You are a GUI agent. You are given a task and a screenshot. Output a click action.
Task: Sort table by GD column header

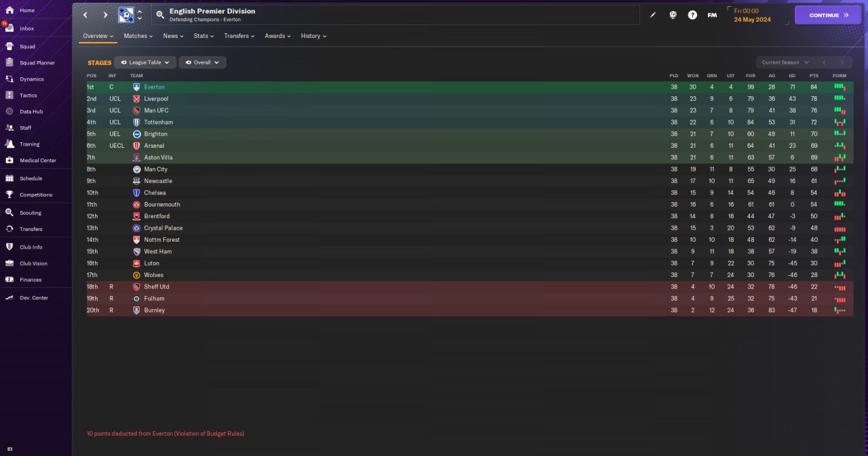[x=791, y=75]
